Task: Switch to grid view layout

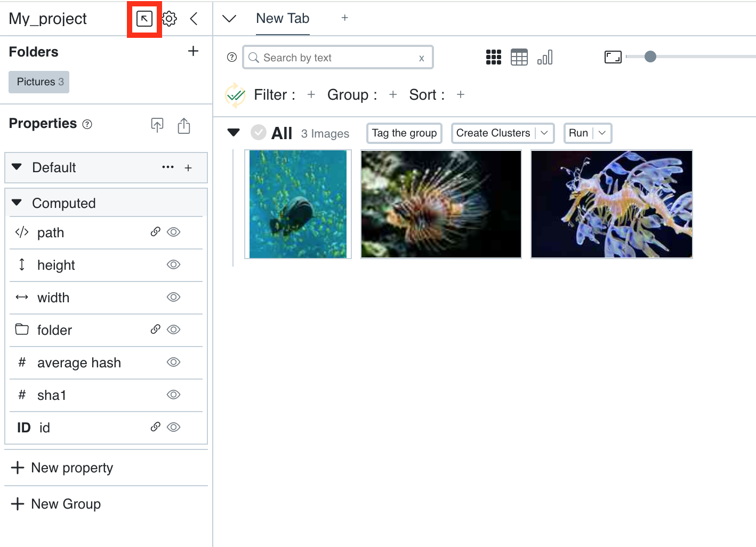Action: 493,57
